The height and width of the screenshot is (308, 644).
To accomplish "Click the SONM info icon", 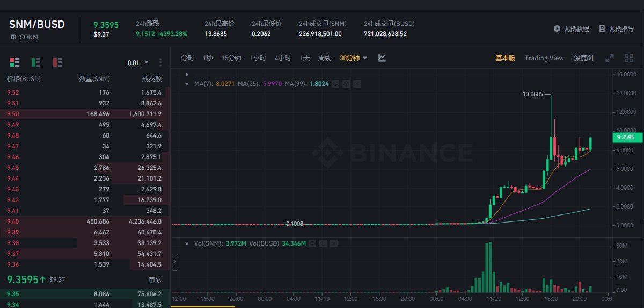I will (x=13, y=37).
